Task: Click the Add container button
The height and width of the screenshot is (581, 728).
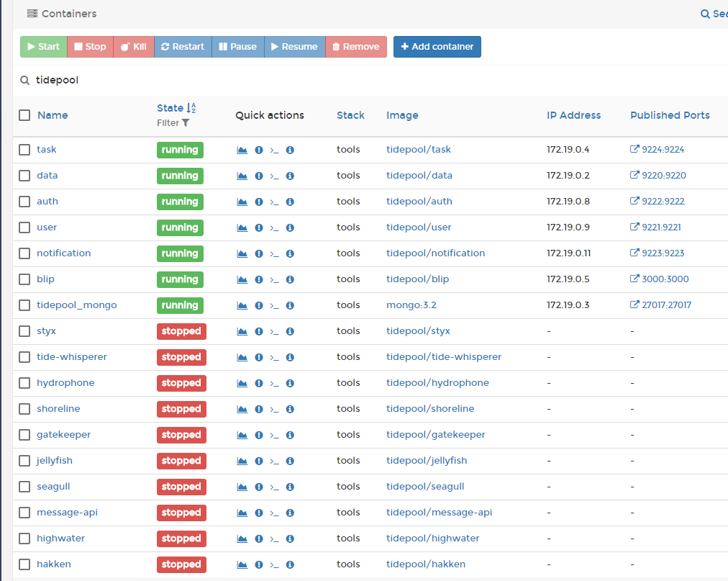Action: tap(437, 46)
